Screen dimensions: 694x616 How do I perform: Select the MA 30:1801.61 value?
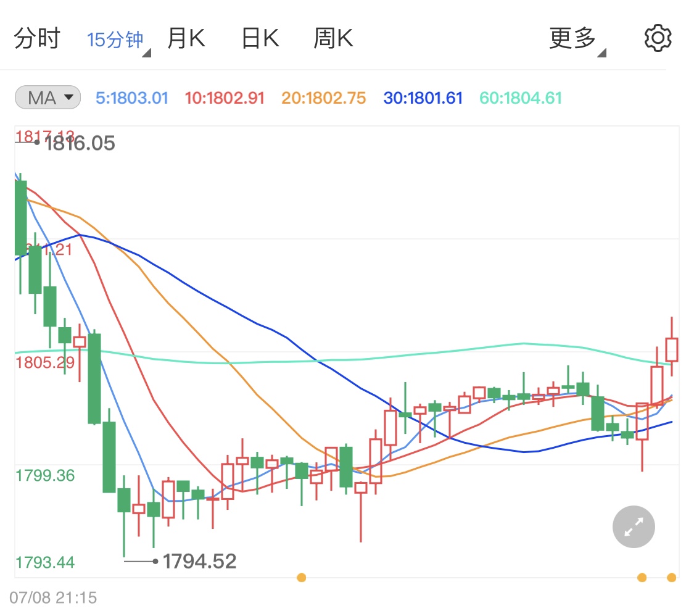click(x=423, y=98)
